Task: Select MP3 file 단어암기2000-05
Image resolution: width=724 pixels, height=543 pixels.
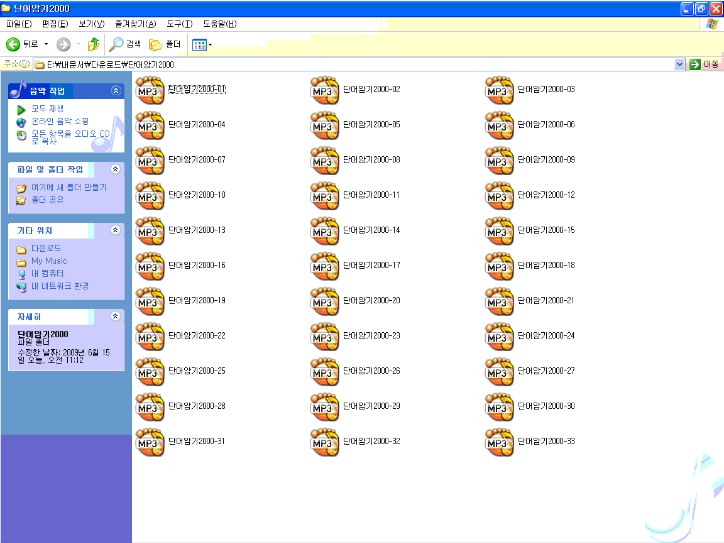Action: coord(355,125)
